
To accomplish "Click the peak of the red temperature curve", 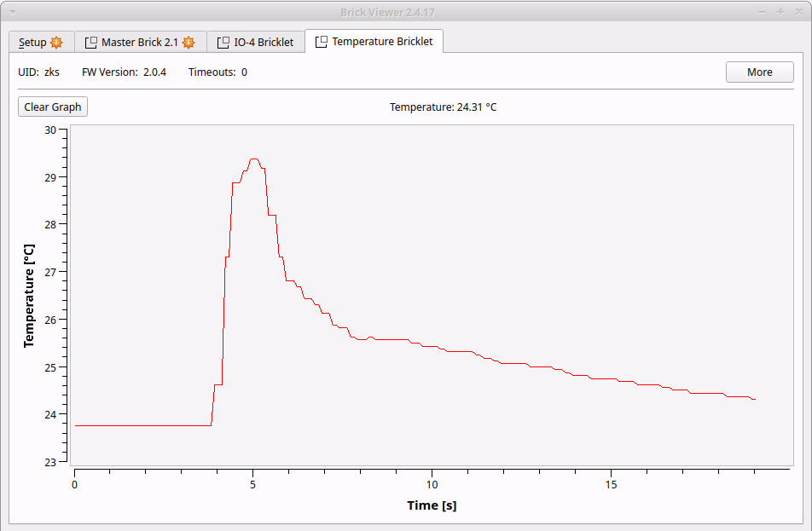I will 253,159.
